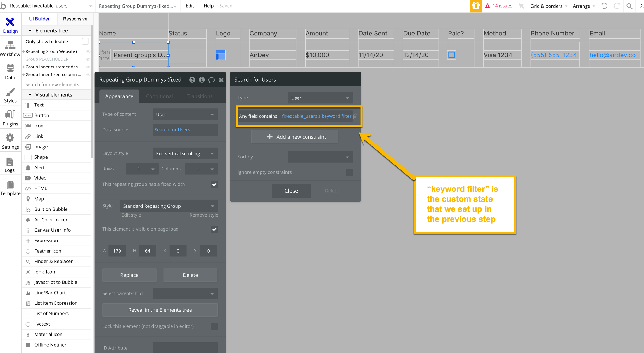
Task: Open the comment bubble icon in property editor
Action: pos(211,80)
